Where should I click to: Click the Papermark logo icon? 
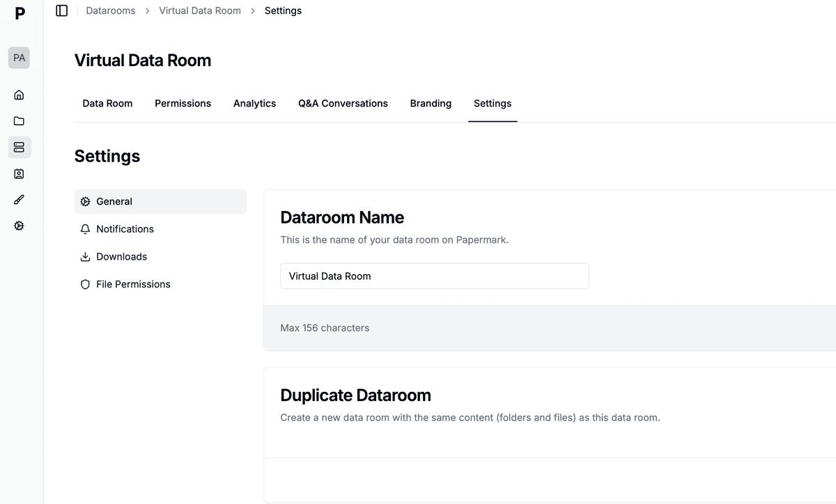(19, 13)
